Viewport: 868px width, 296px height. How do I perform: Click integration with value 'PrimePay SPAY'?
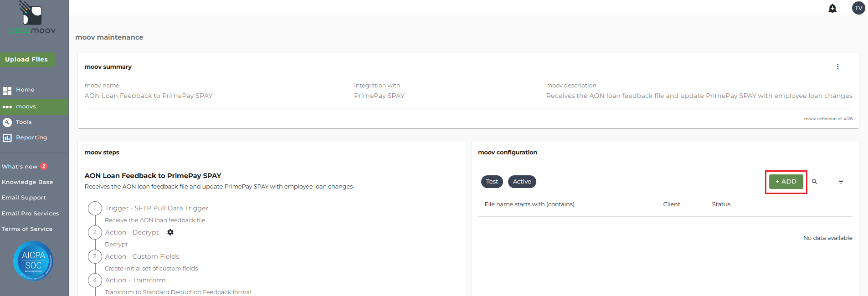tap(379, 96)
